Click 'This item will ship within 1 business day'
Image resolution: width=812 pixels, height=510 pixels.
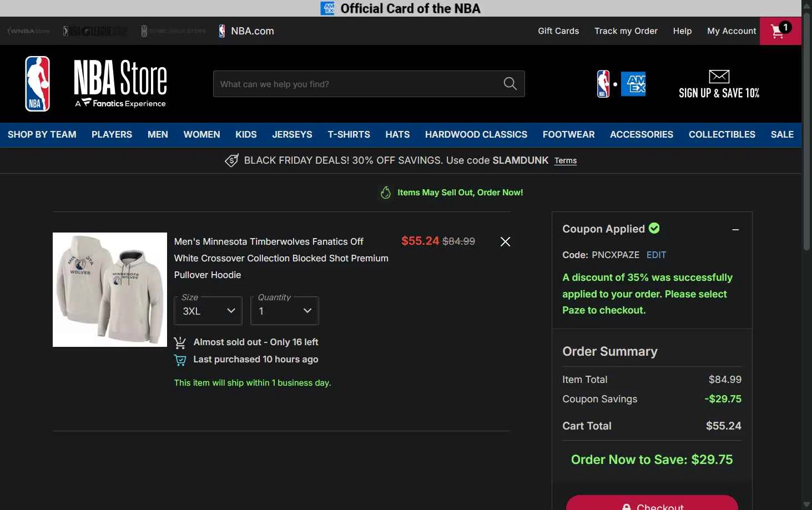click(253, 383)
